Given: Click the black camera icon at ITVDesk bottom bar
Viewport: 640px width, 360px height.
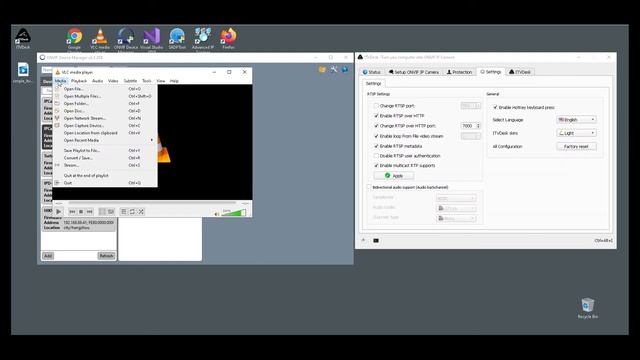Looking at the screenshot, I should coord(376,240).
